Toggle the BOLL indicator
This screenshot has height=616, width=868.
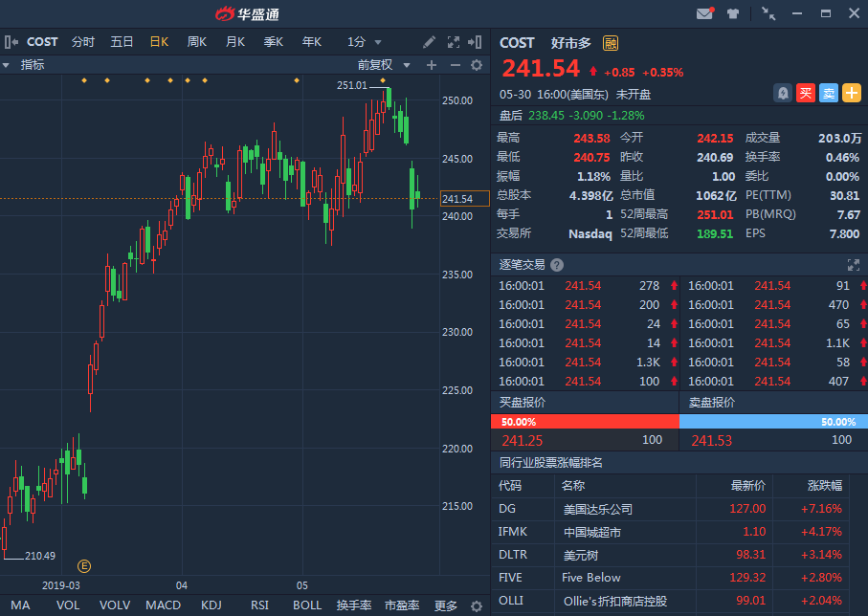click(307, 605)
